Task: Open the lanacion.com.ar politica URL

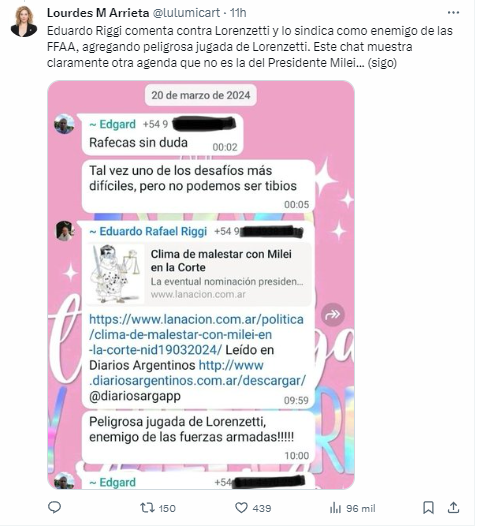Action: click(196, 334)
